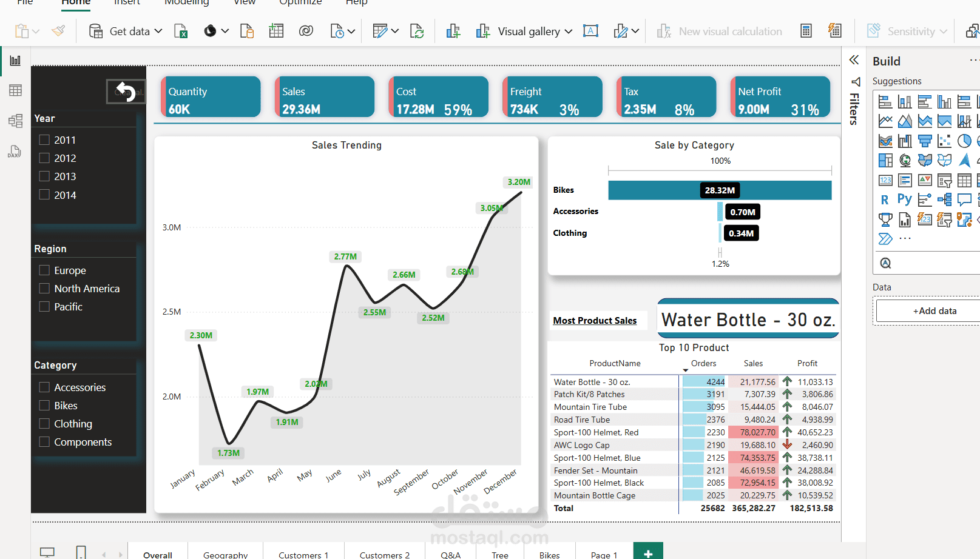Check the 2014 year box
Image resolution: width=980 pixels, height=559 pixels.
coord(44,195)
